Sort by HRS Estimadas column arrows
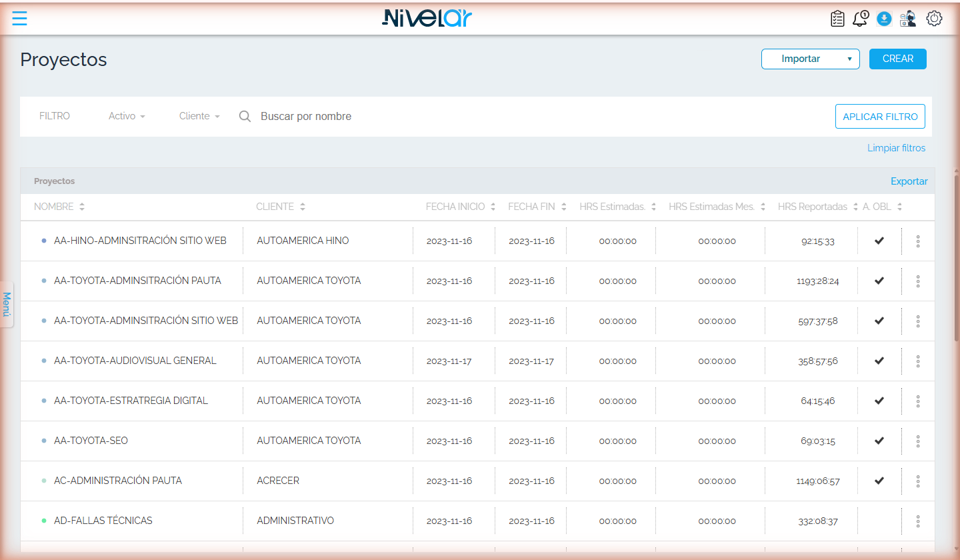Image resolution: width=960 pixels, height=560 pixels. 654,207
